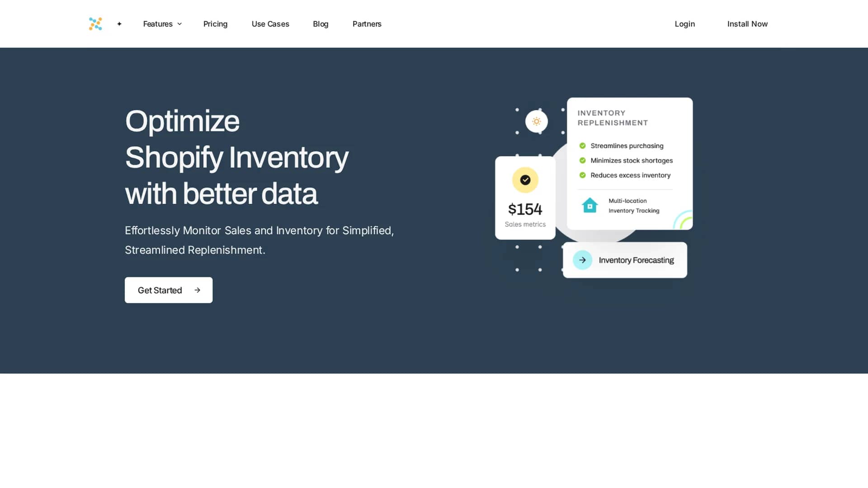
Task: Visit the Blog link
Action: [321, 24]
